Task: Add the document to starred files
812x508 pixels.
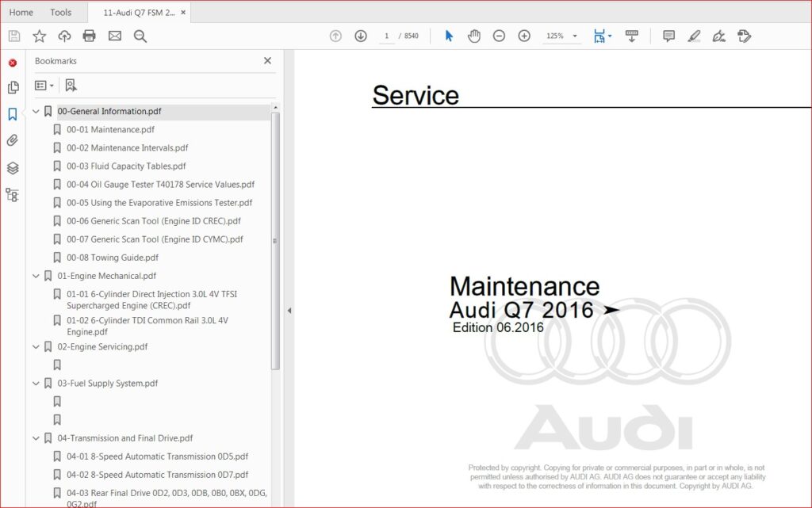Action: 40,36
